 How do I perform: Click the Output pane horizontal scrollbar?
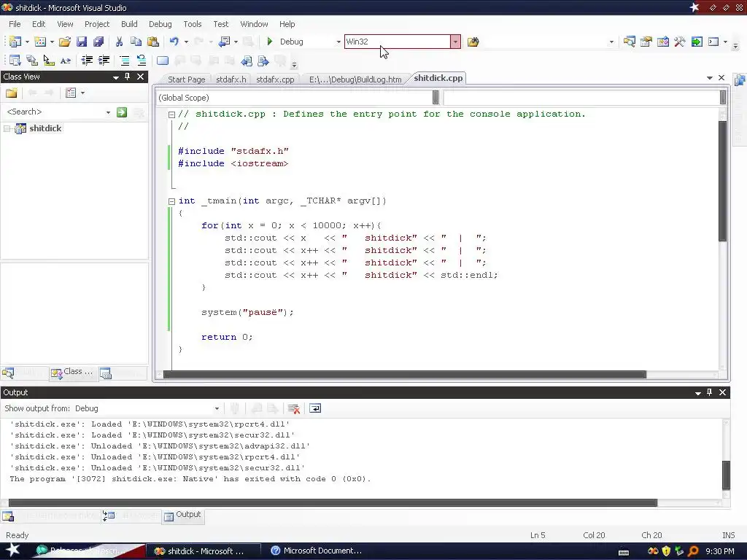[333, 503]
